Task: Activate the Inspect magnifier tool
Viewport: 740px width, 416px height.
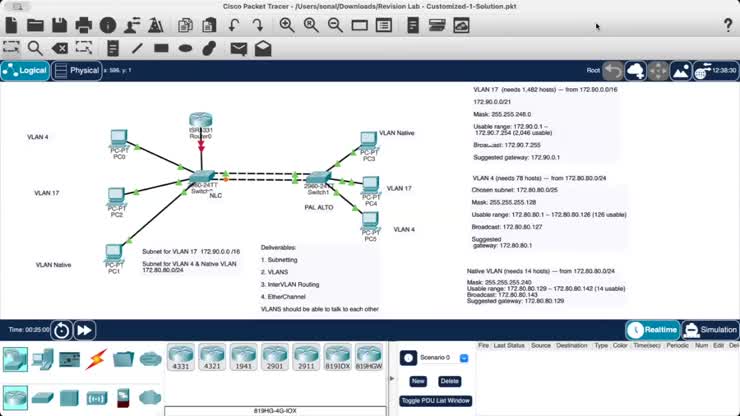Action: click(35, 48)
